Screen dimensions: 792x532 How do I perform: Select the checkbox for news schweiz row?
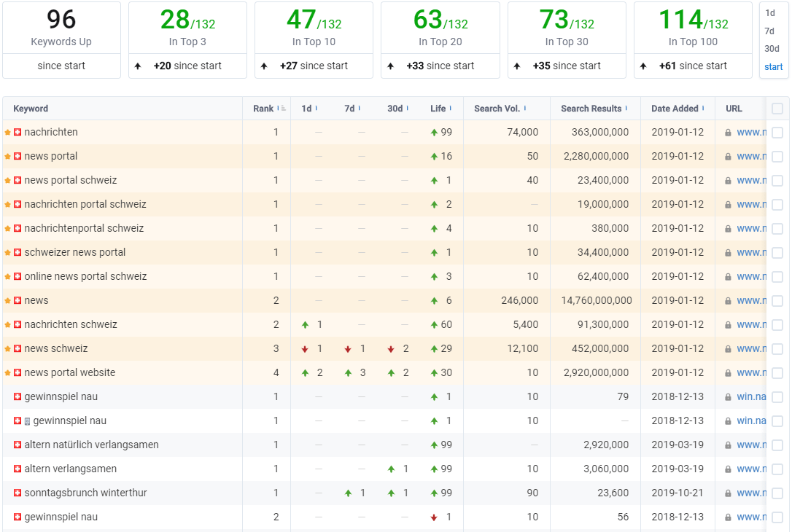[778, 349]
